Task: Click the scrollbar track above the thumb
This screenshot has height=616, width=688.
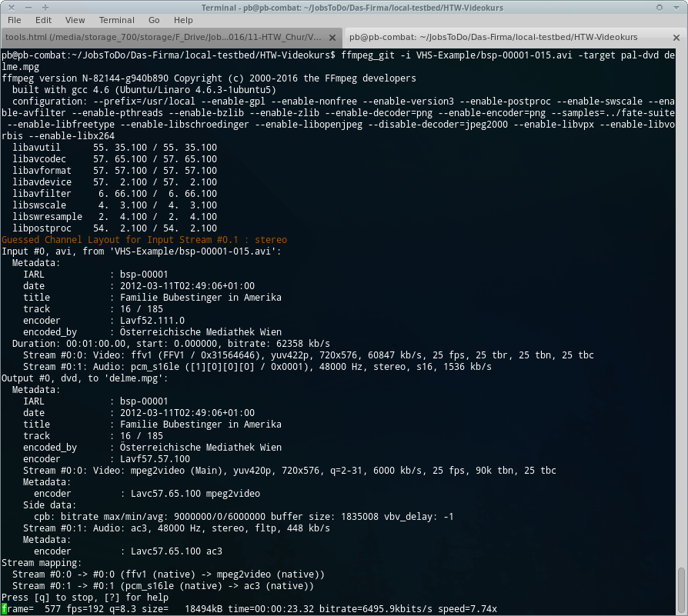Action: pyautogui.click(x=680, y=308)
